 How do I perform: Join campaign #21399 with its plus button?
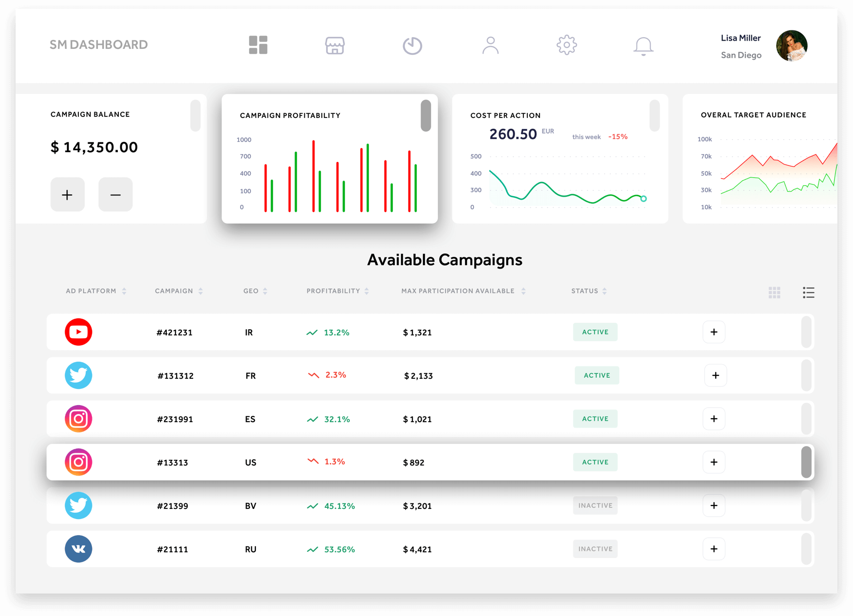714,505
